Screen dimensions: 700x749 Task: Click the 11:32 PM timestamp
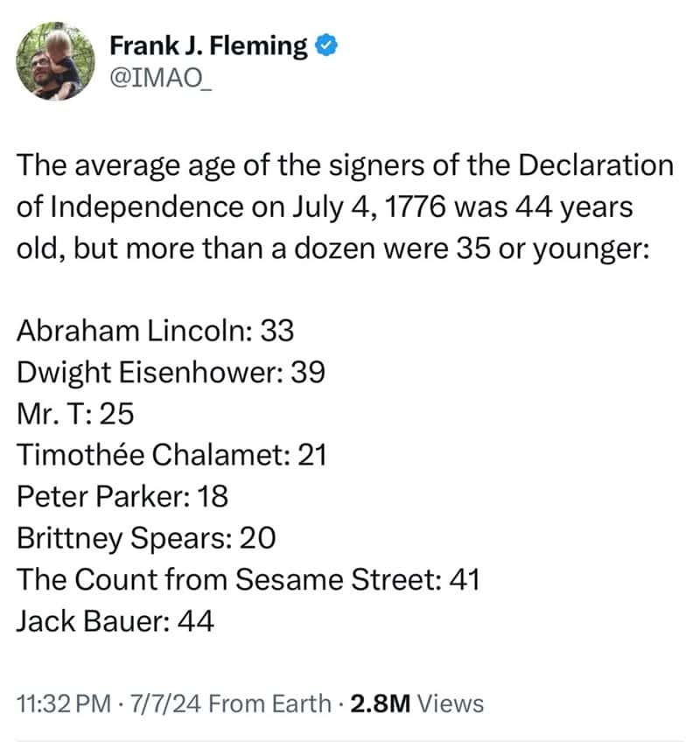coord(64,703)
